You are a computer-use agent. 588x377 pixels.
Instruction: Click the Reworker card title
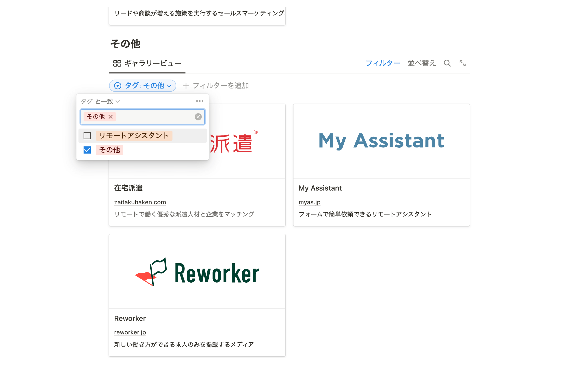click(x=130, y=319)
